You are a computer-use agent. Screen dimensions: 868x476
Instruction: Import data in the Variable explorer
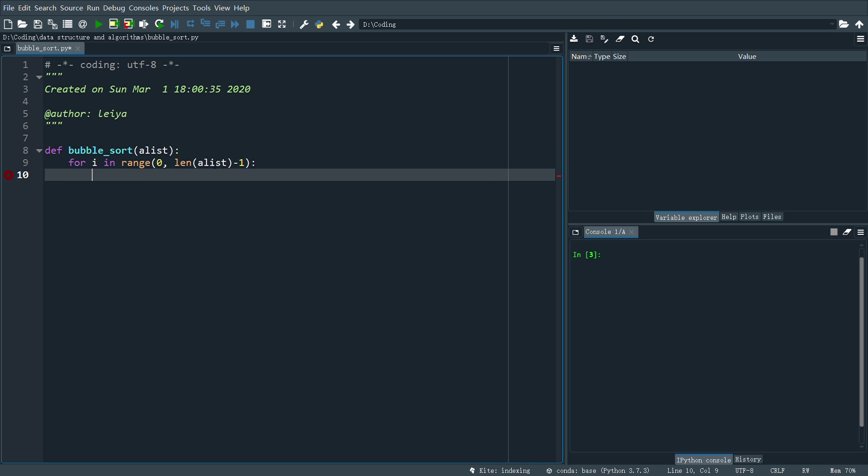(574, 39)
